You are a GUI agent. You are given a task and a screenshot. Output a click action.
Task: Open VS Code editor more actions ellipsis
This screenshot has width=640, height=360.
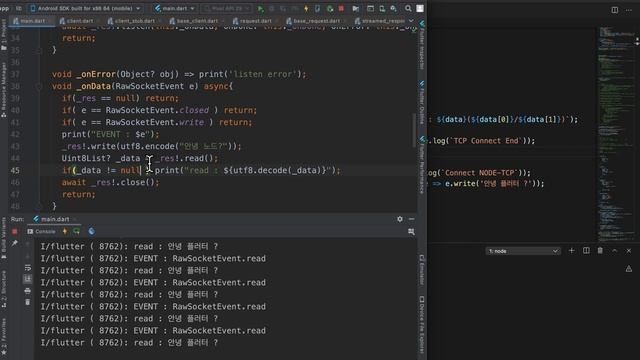[629, 10]
